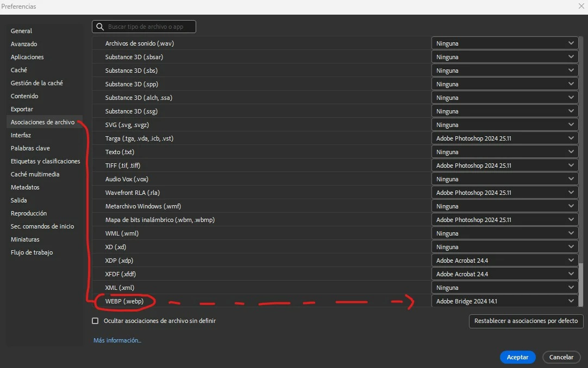
Task: Click Restablecer a asociaciones por defecto
Action: click(x=526, y=321)
